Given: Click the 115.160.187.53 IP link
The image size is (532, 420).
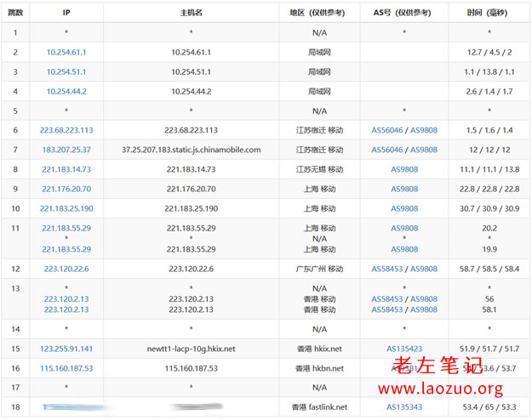Looking at the screenshot, I should pos(66,368).
